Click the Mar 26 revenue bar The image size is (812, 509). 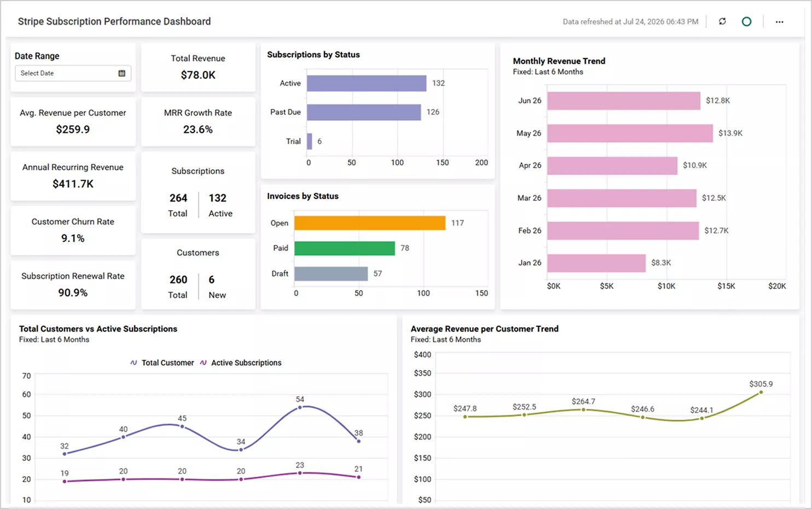(622, 198)
